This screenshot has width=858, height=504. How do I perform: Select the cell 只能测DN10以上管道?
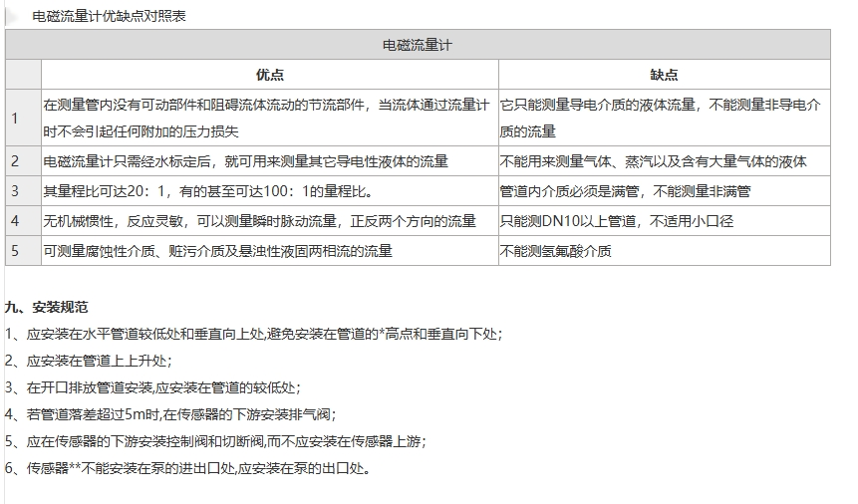(x=664, y=220)
